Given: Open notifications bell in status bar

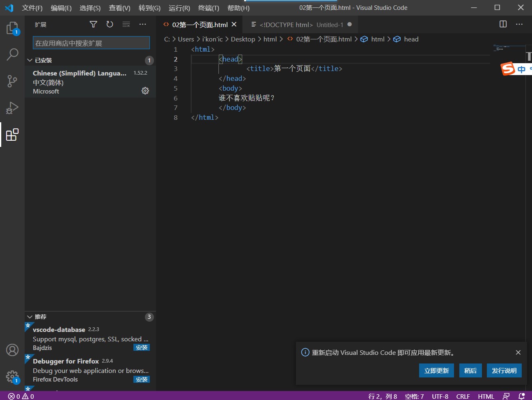Looking at the screenshot, I should click(x=522, y=396).
